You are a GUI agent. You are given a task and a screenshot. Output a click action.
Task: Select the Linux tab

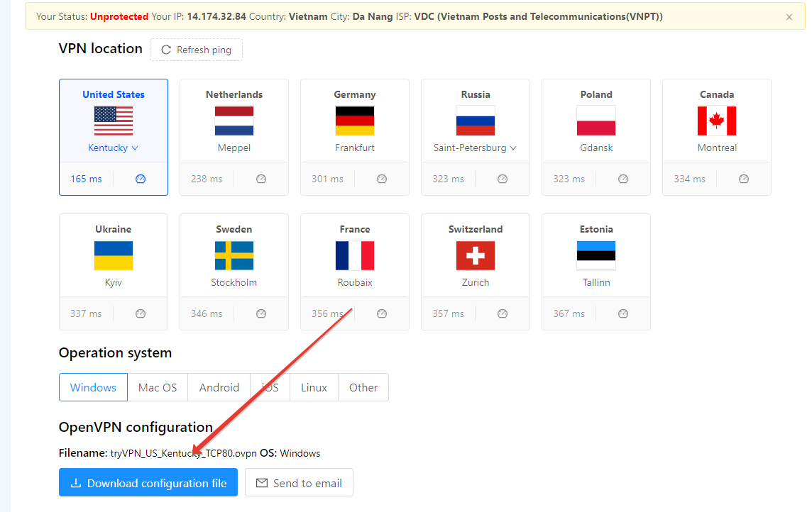(x=314, y=387)
